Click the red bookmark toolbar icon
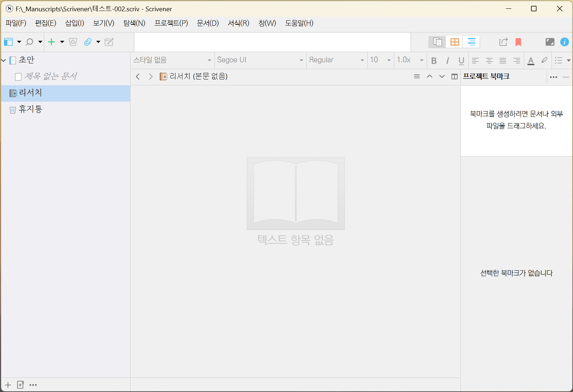 click(x=518, y=42)
